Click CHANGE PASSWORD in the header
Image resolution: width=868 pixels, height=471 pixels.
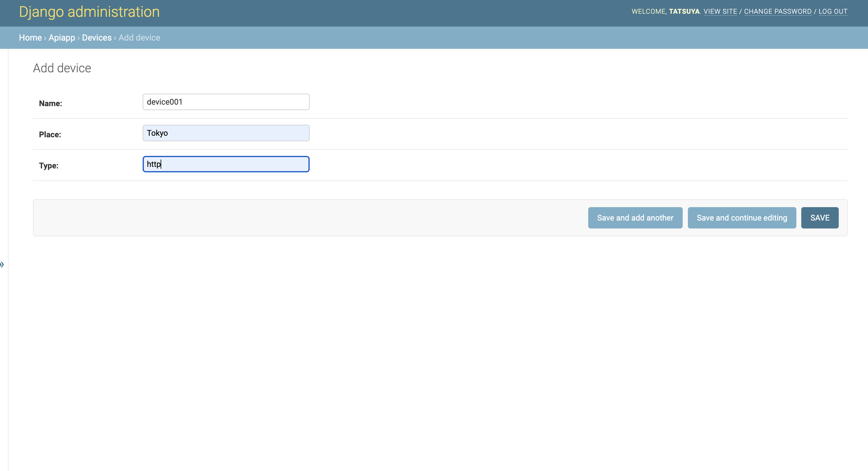(x=778, y=12)
